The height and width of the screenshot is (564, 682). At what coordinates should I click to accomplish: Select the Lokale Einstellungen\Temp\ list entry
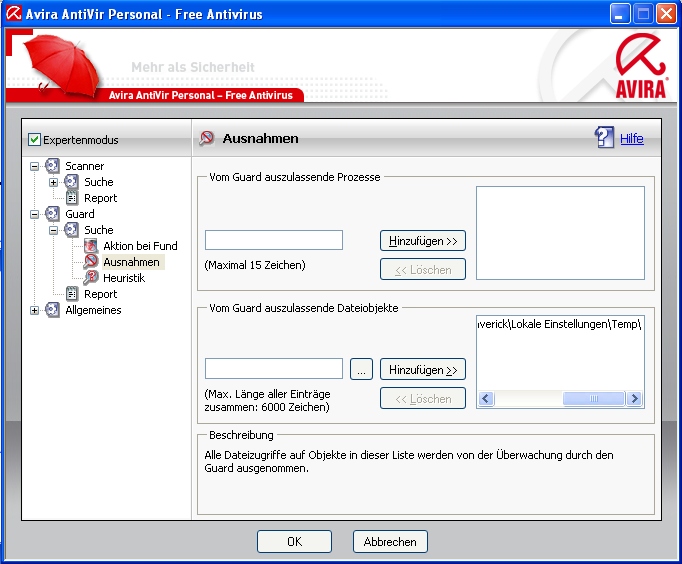[x=560, y=324]
